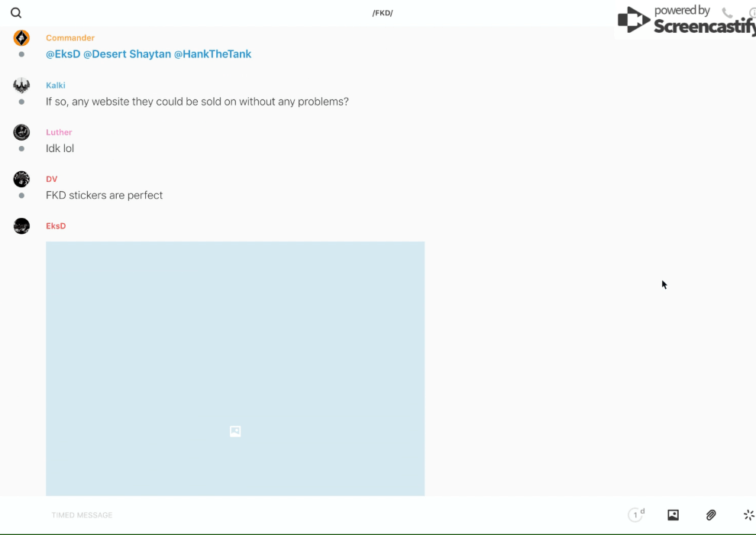Open the loading image posted by EksD
756x535 pixels.
tap(235, 368)
